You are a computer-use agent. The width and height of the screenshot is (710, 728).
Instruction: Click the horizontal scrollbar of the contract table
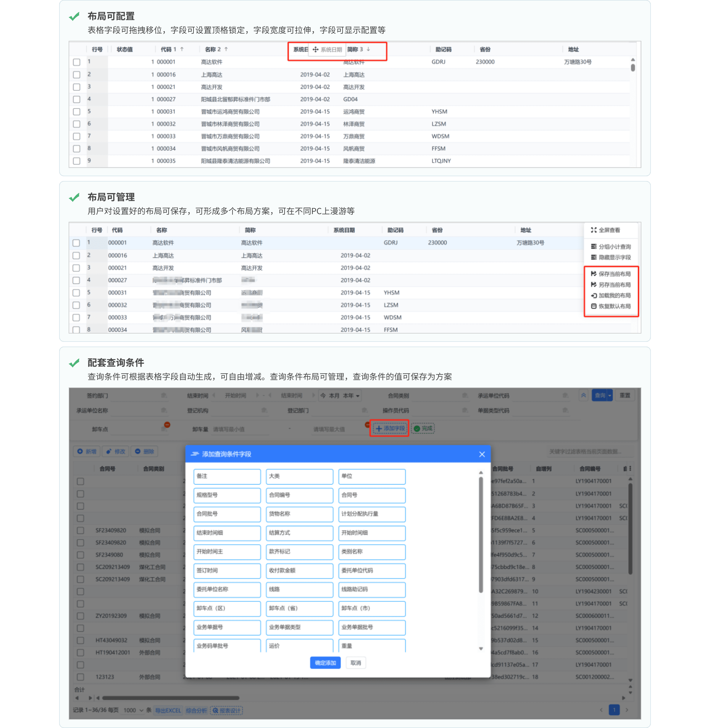coord(171,698)
